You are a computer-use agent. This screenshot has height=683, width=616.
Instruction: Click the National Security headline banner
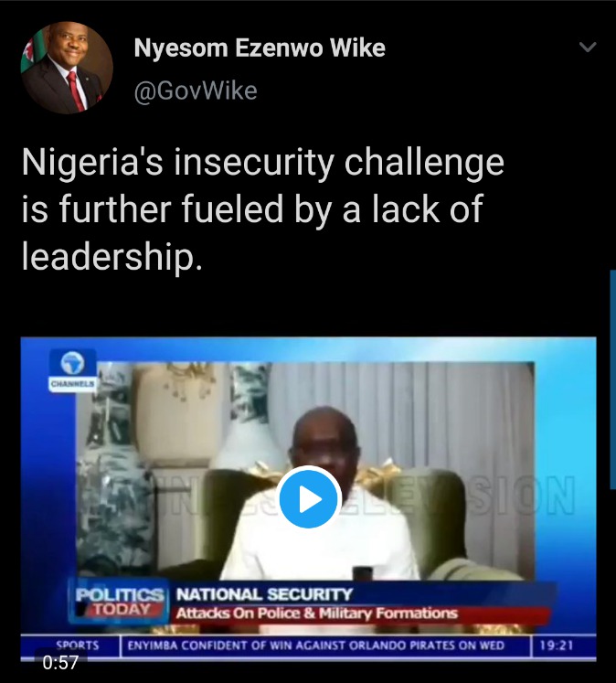[264, 593]
